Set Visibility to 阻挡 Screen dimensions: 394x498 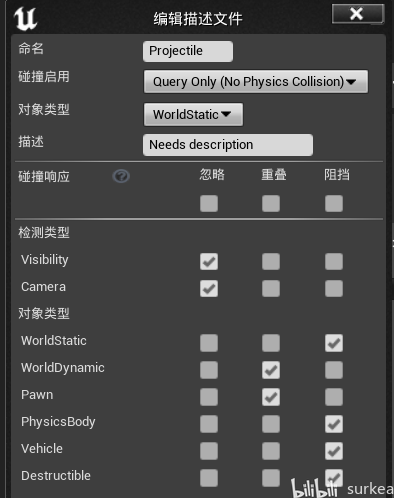[334, 261]
